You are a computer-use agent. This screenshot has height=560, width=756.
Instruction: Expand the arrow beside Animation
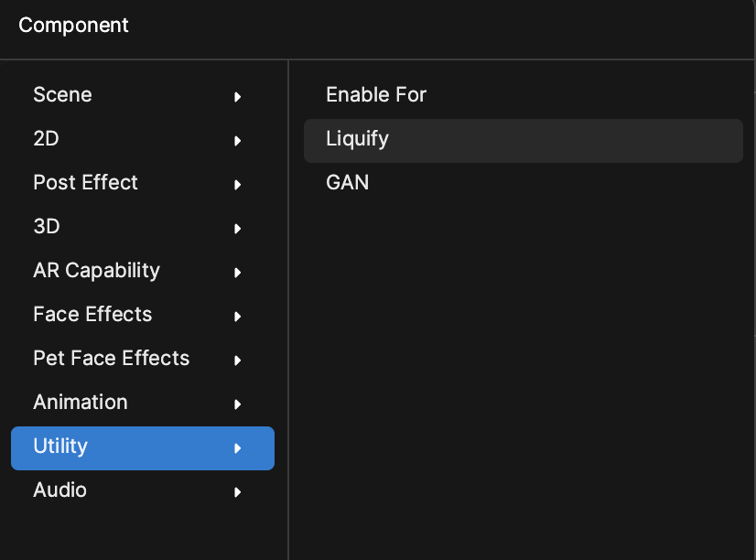pyautogui.click(x=237, y=404)
